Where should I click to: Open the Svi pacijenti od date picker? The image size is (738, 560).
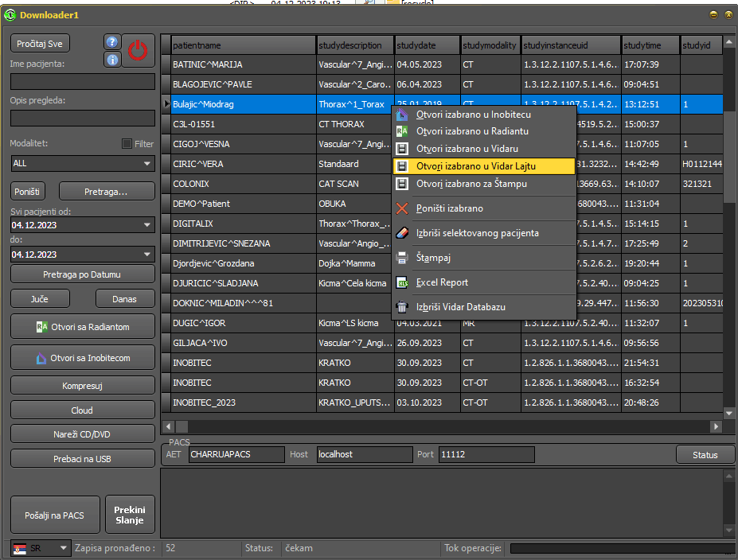click(147, 225)
